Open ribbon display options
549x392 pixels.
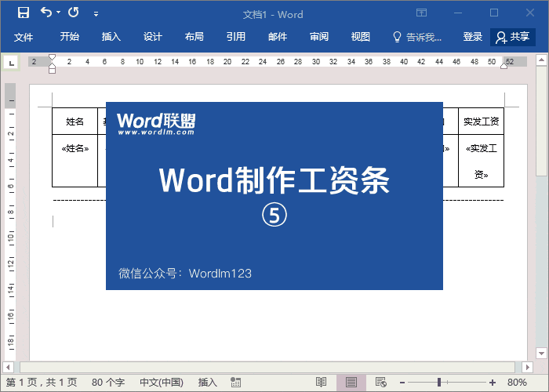pyautogui.click(x=422, y=13)
